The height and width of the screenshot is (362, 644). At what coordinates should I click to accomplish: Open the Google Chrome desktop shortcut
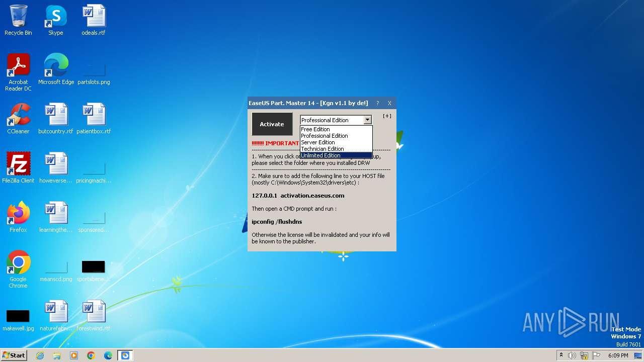pyautogui.click(x=18, y=269)
